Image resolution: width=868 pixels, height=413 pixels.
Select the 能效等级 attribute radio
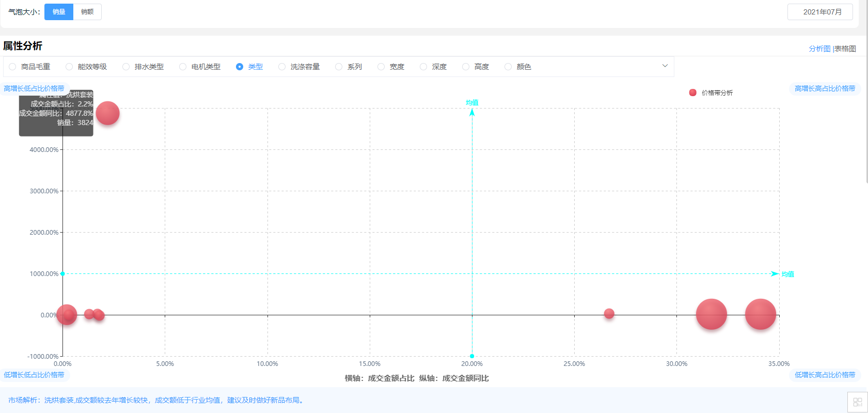[x=69, y=67]
